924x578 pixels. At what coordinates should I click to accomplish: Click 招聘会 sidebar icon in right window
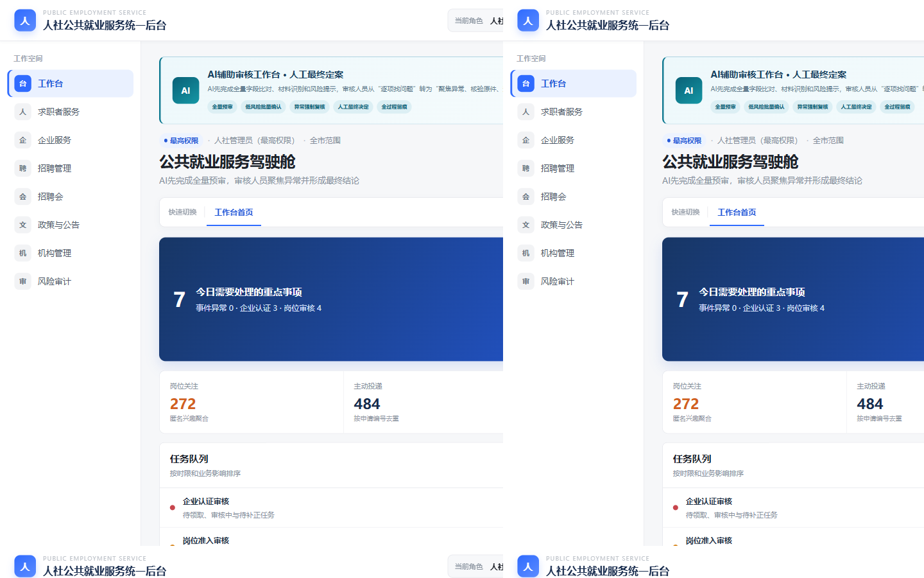click(526, 197)
